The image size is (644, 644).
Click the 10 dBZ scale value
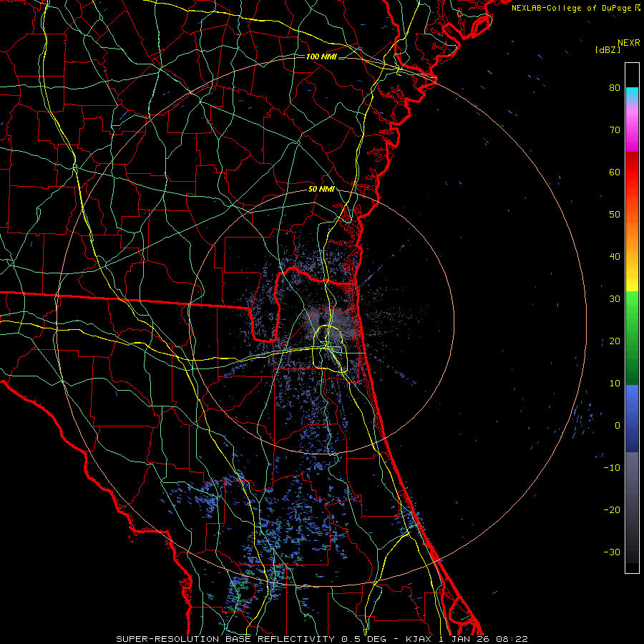(615, 384)
